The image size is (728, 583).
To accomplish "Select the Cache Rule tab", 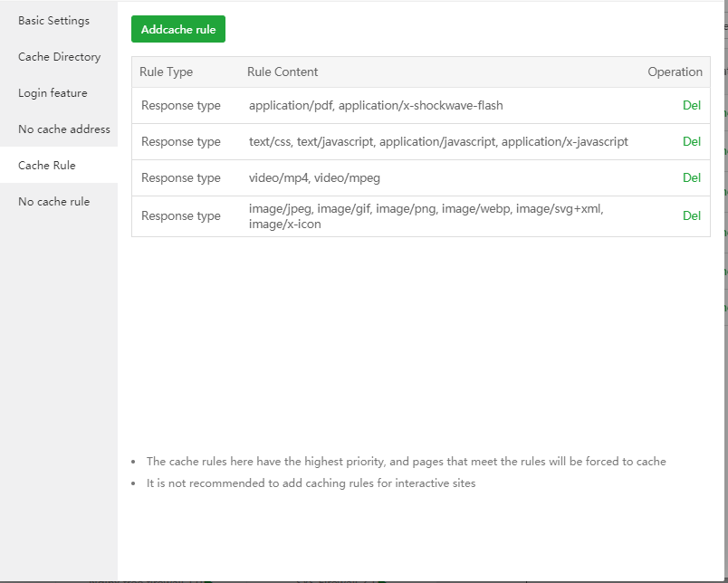I will click(x=47, y=166).
